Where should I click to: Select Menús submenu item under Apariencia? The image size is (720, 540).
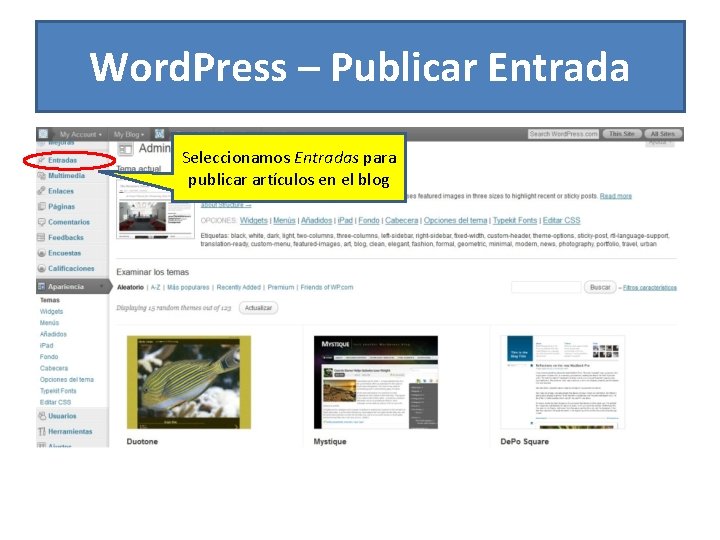tap(49, 323)
